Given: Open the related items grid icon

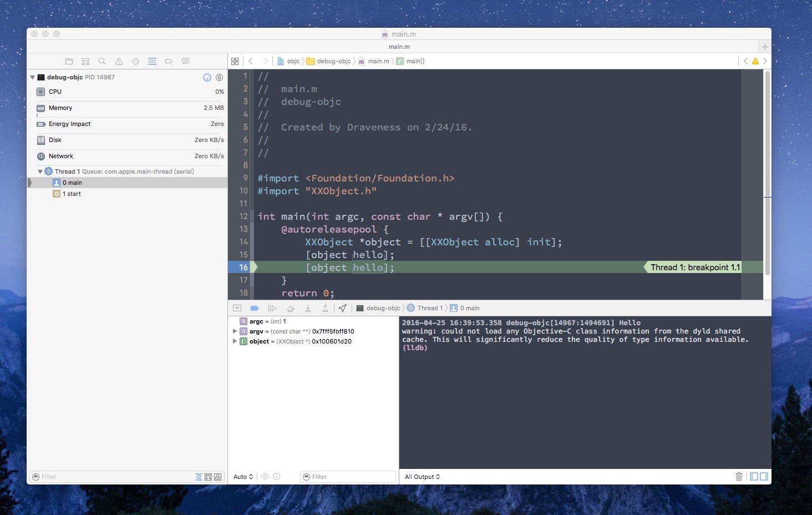Looking at the screenshot, I should (x=235, y=61).
